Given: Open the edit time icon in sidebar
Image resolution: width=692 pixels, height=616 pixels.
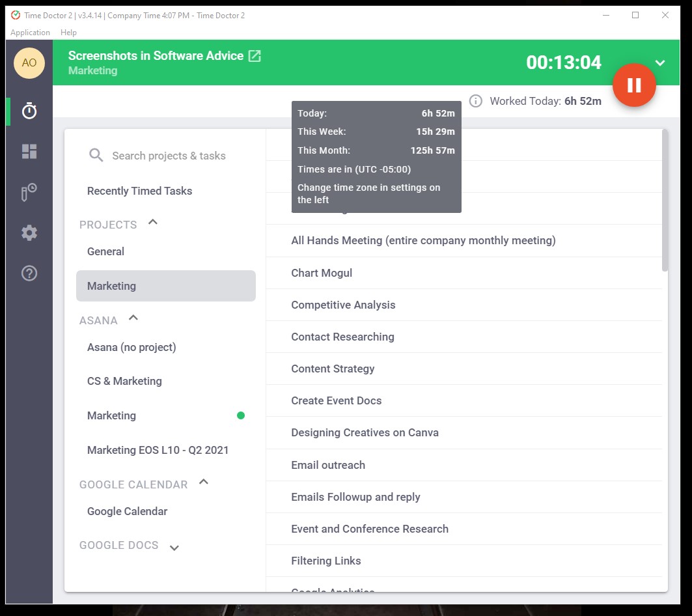Looking at the screenshot, I should coord(29,192).
